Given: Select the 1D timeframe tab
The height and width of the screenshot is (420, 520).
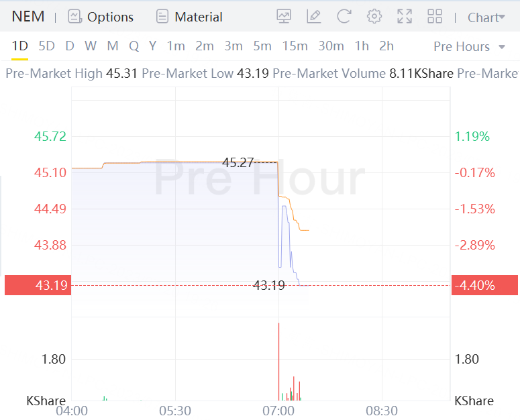Looking at the screenshot, I should (x=20, y=46).
